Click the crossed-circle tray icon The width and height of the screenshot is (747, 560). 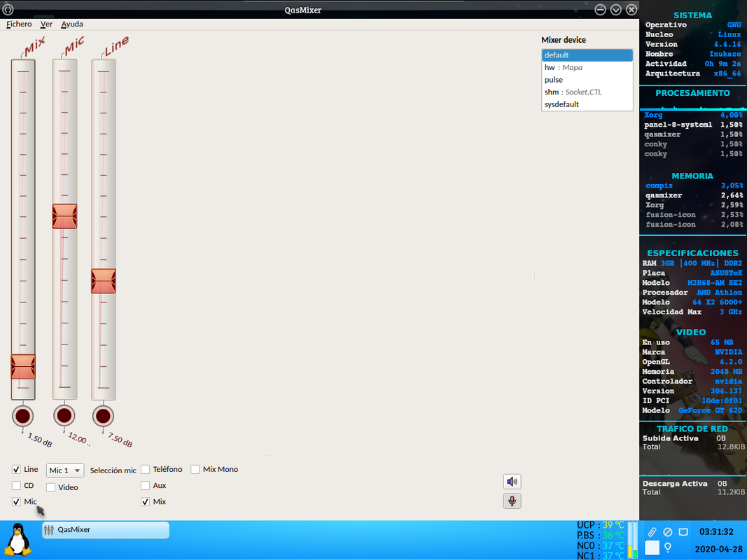click(668, 532)
